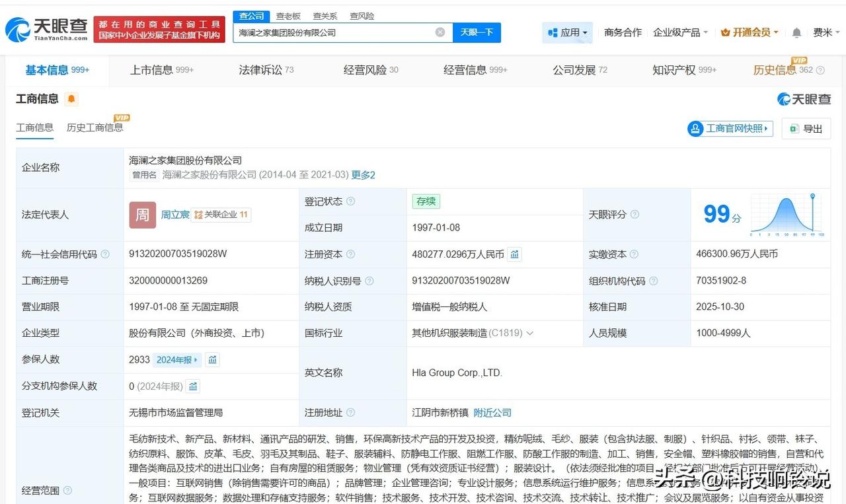This screenshot has width=846, height=504.
Task: Click the 存续 registration status tag
Action: (x=426, y=201)
